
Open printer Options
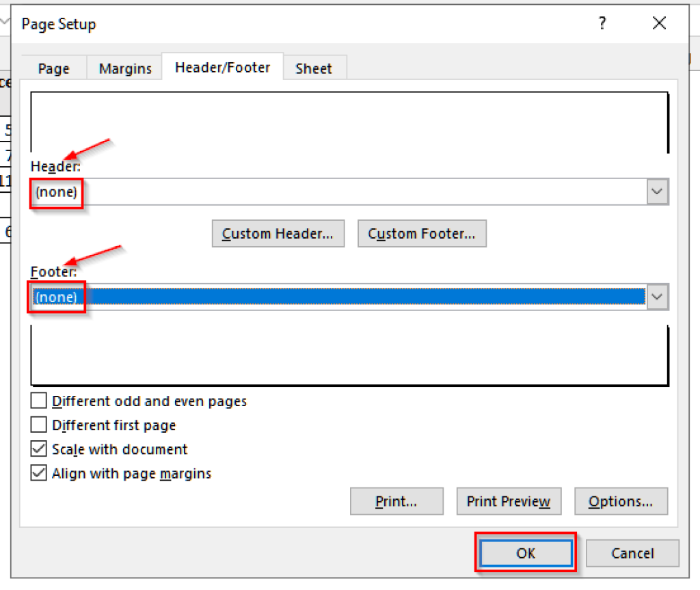coord(621,501)
